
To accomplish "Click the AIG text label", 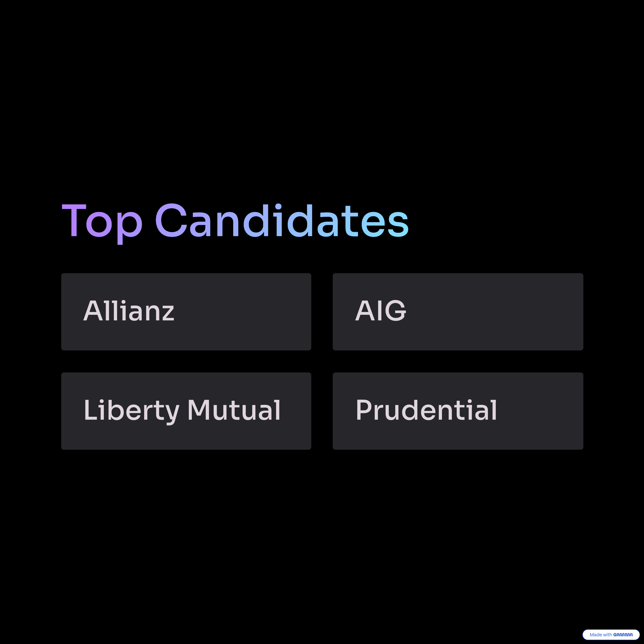I will pos(381,311).
